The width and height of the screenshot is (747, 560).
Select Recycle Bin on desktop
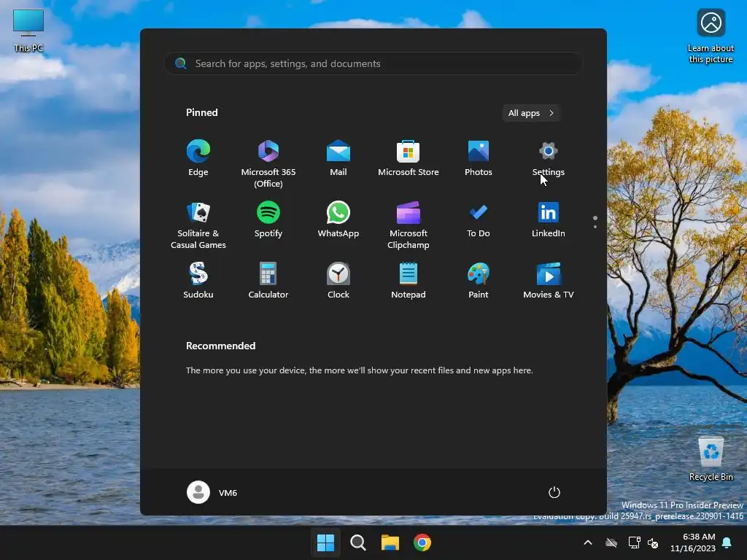coord(711,459)
